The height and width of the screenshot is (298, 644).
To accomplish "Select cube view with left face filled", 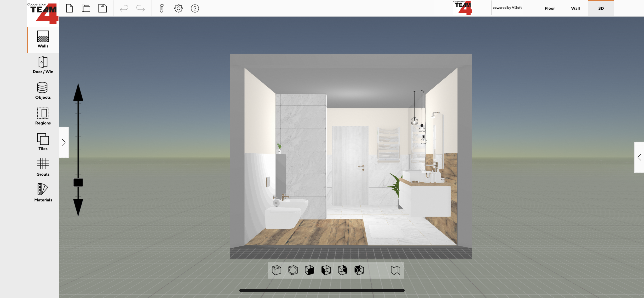I will click(x=326, y=270).
